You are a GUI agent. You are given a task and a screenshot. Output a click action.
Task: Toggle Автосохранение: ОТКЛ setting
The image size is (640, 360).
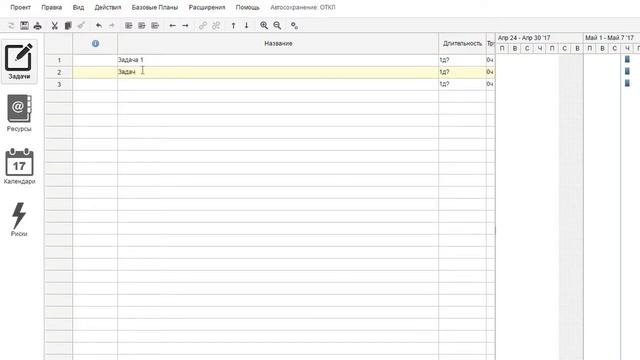pyautogui.click(x=303, y=7)
